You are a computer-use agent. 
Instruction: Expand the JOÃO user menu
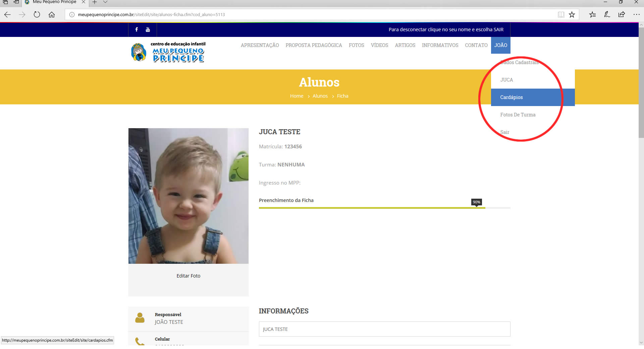click(x=500, y=45)
